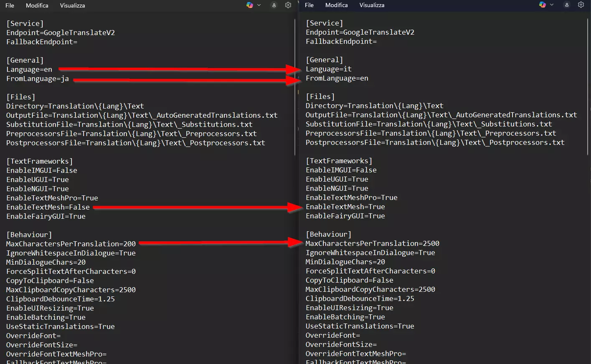Expand Copilot dropdown arrow in right Notepad window
591x364 pixels.
coord(552,5)
